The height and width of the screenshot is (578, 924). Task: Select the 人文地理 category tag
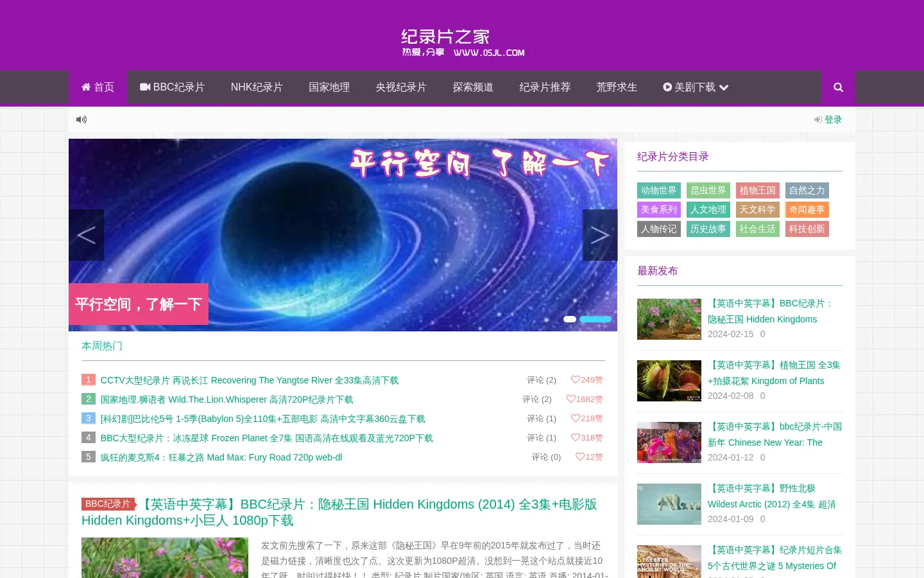click(708, 209)
